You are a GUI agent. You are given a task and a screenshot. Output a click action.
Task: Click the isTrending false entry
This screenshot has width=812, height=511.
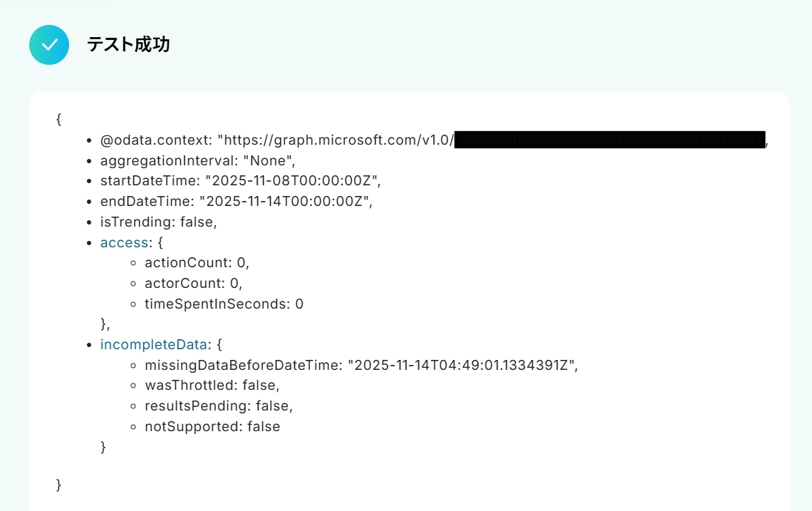158,222
